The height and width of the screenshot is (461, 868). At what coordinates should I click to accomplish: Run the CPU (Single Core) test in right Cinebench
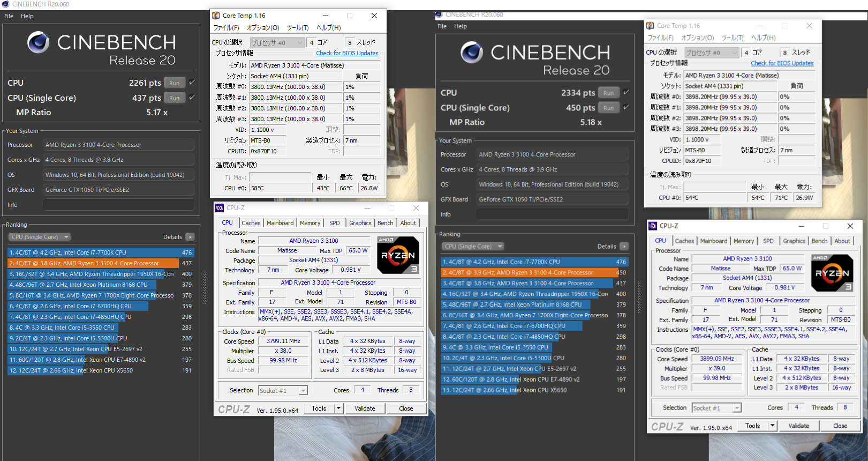coord(608,108)
